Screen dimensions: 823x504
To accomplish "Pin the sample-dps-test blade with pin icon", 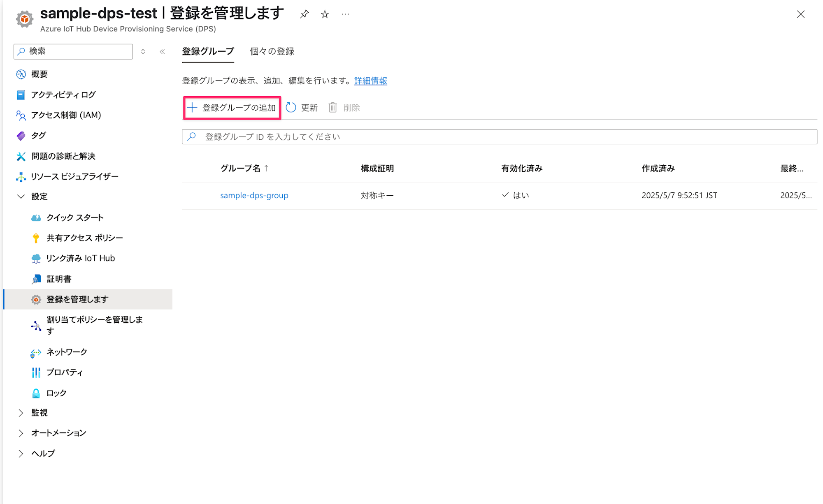I will click(x=304, y=14).
